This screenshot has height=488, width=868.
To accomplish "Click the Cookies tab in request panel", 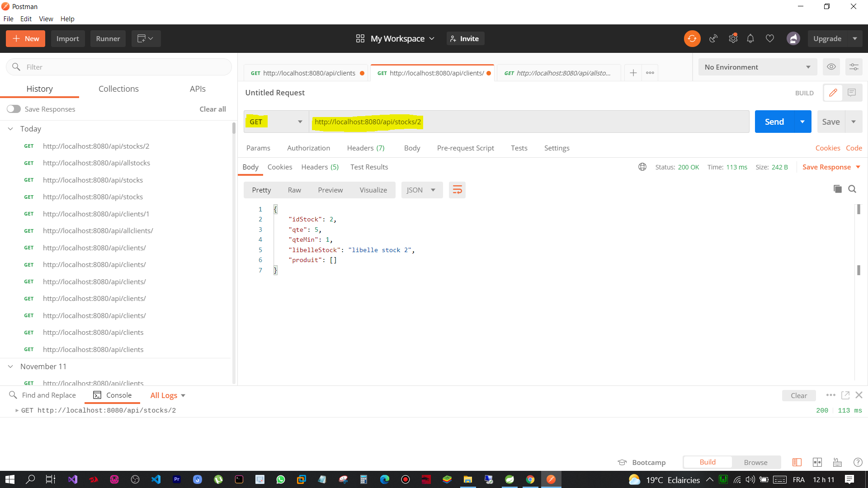I will pyautogui.click(x=827, y=147).
